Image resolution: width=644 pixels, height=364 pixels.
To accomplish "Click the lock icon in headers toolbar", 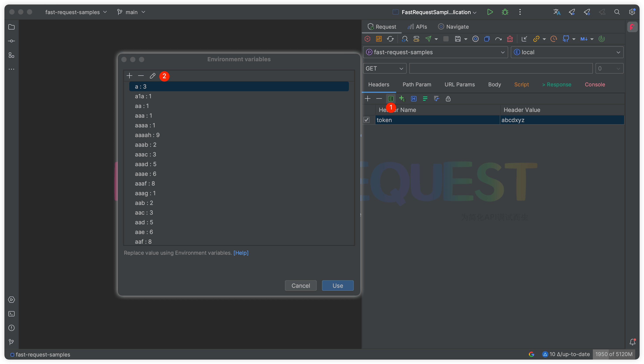I will click(448, 99).
